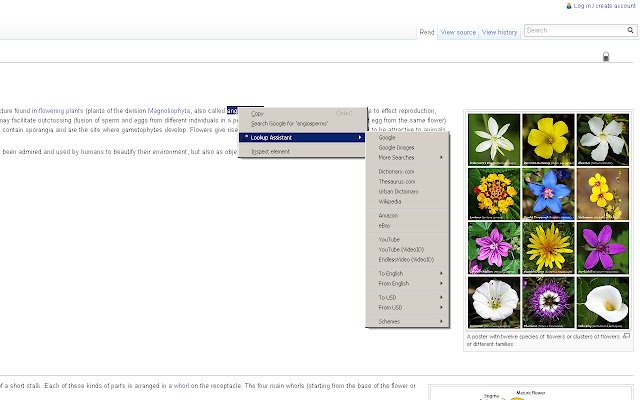This screenshot has height=400, width=640.
Task: Click the padlock protection icon
Action: point(606,57)
